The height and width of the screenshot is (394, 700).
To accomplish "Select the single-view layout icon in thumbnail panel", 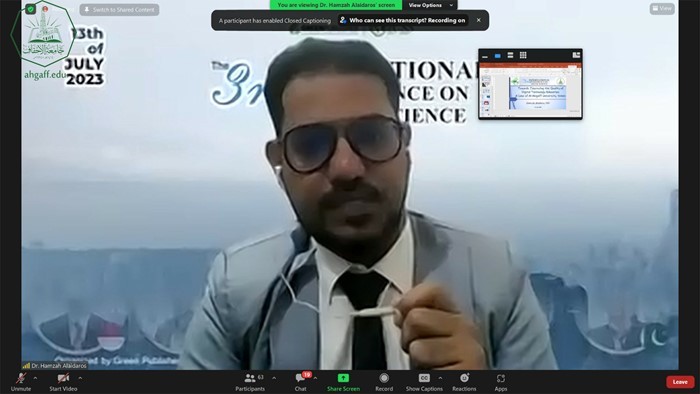I will [x=497, y=55].
